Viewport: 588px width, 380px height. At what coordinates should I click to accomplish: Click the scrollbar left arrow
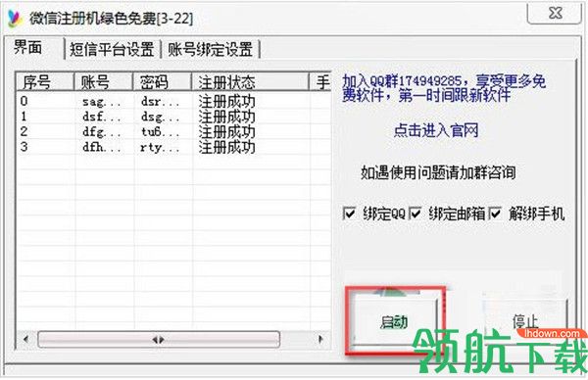click(x=25, y=340)
